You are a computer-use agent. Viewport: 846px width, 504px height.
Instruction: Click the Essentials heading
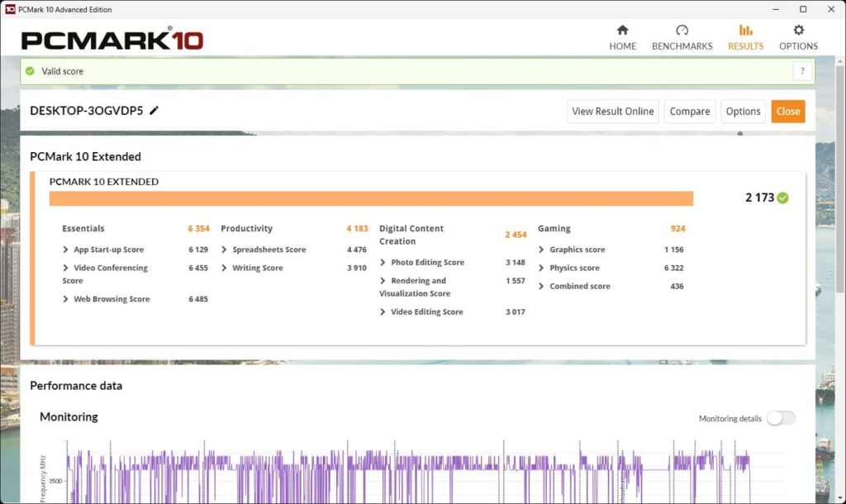click(83, 229)
